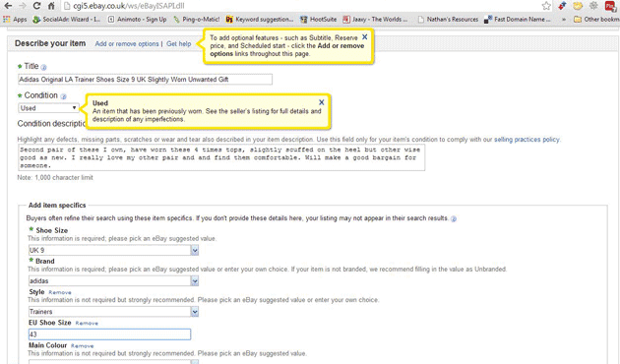This screenshot has height=364, width=620.
Task: Open Other bookmarks folder
Action: pyautogui.click(x=596, y=19)
